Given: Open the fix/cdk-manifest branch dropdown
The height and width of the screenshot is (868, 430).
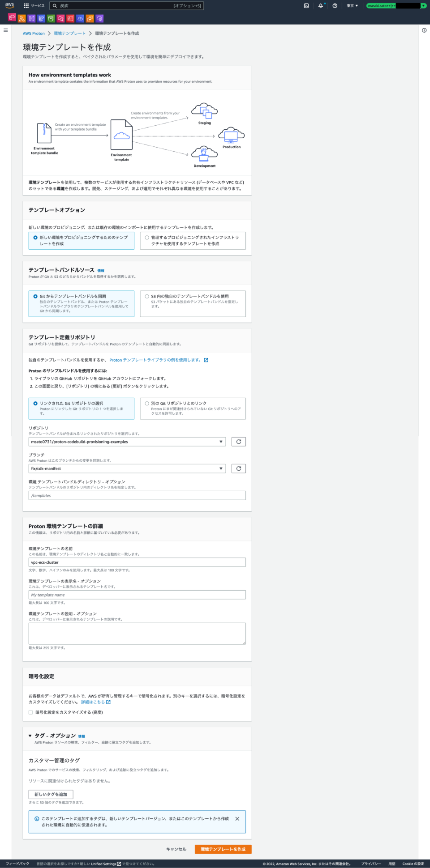Looking at the screenshot, I should click(x=127, y=468).
